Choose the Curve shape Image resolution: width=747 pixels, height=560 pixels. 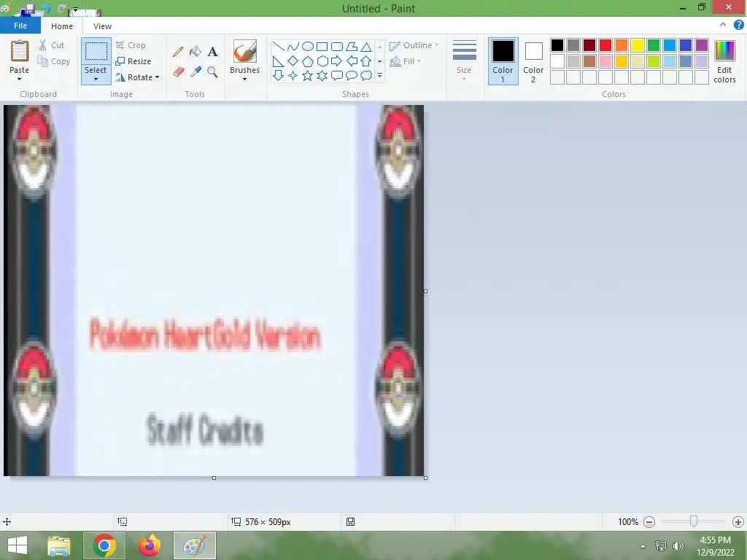(293, 46)
